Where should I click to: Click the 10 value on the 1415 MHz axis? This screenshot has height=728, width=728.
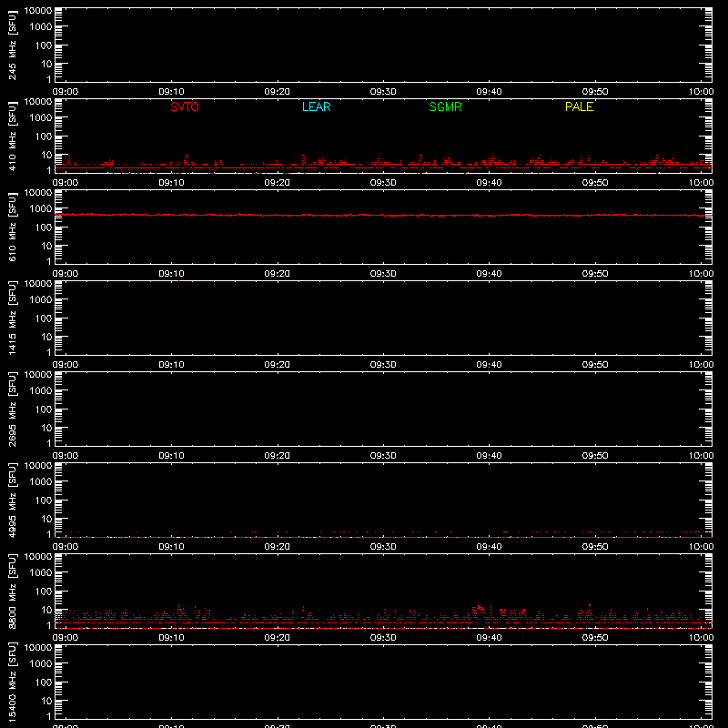click(x=47, y=337)
